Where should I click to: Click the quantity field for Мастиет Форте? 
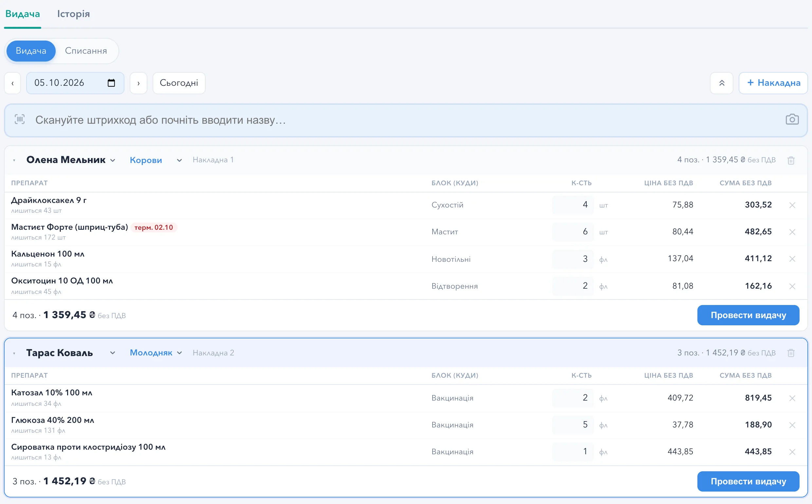[x=573, y=232]
